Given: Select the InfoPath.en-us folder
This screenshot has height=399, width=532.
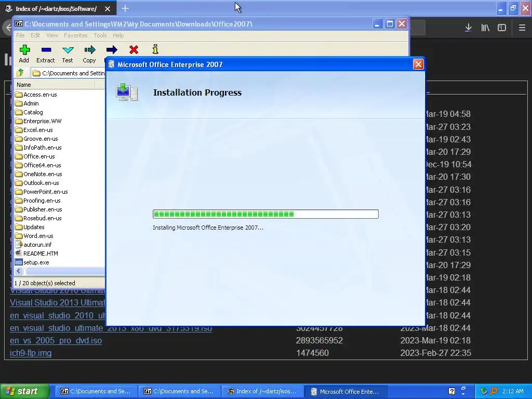Looking at the screenshot, I should tap(38, 148).
